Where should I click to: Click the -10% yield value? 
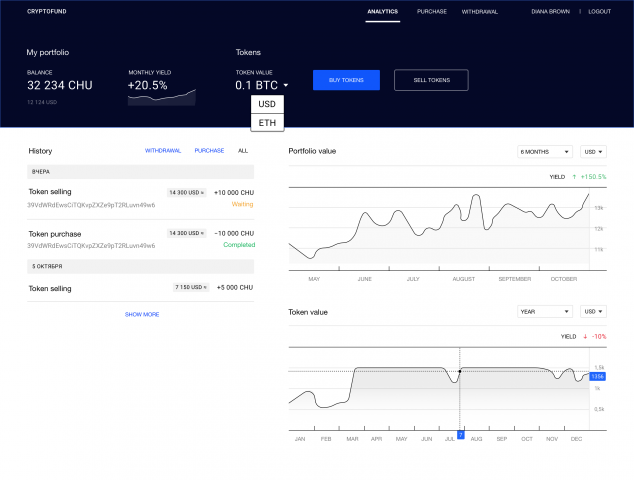[x=599, y=336]
